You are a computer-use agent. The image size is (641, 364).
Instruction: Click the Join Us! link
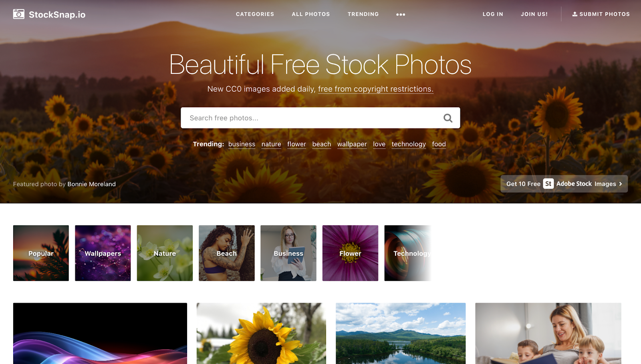pyautogui.click(x=534, y=14)
